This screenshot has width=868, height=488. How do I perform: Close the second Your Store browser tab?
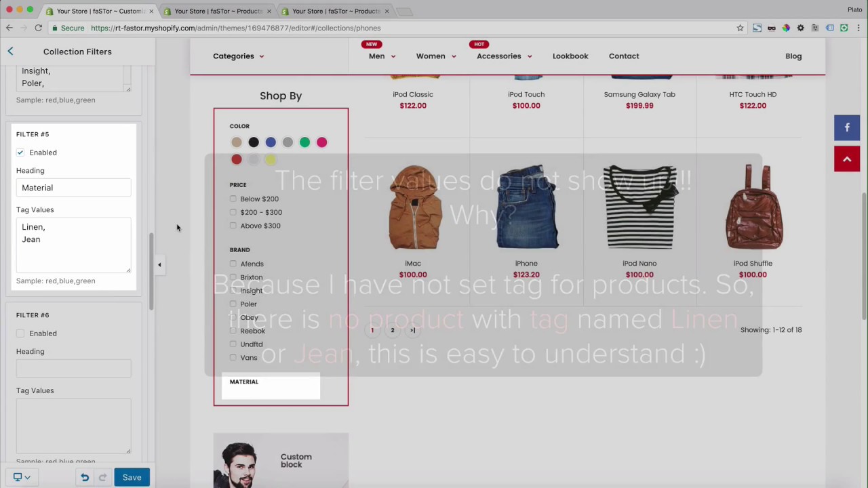click(269, 11)
